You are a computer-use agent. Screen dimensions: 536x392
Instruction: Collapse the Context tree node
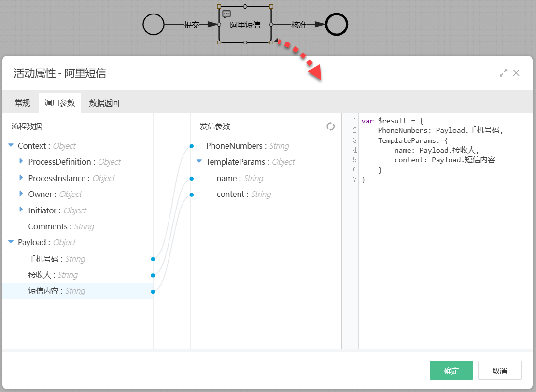coord(11,146)
